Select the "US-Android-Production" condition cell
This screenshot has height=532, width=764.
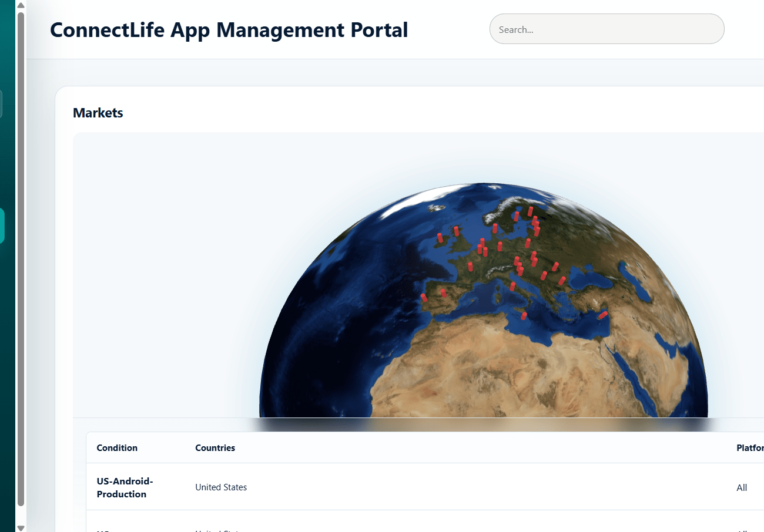[x=125, y=487]
